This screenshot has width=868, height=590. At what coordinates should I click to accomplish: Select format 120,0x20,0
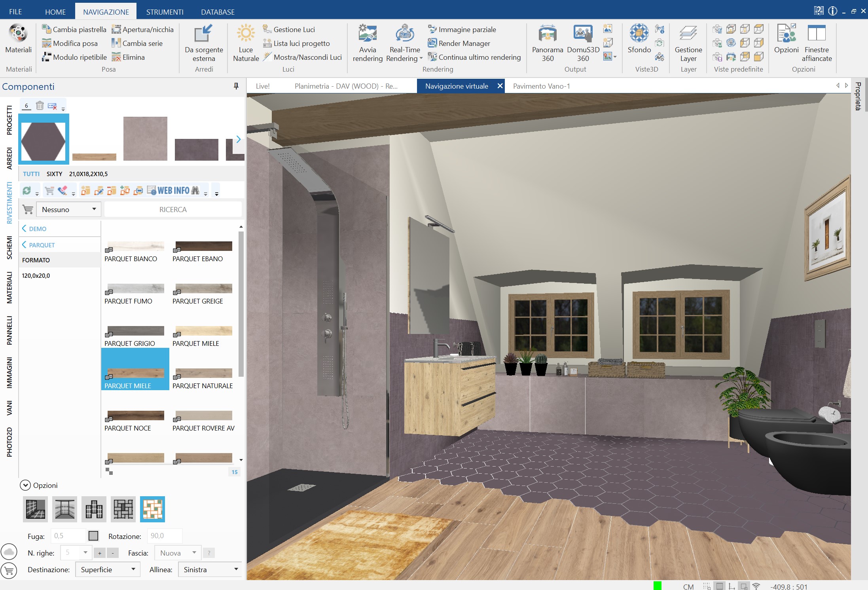tap(36, 275)
